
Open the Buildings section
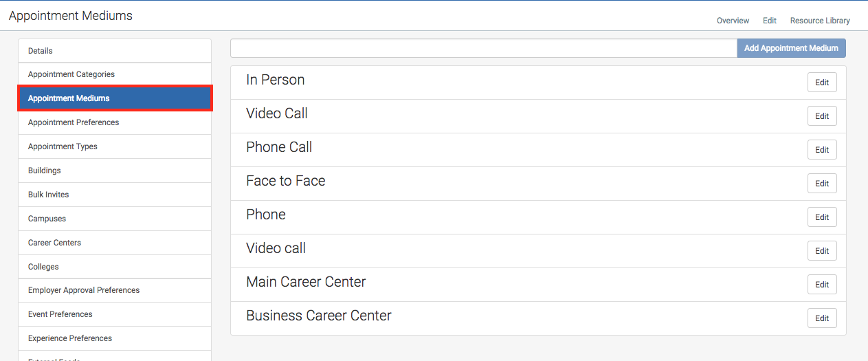point(115,171)
